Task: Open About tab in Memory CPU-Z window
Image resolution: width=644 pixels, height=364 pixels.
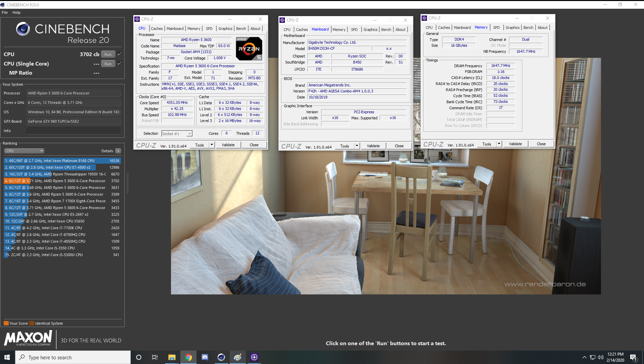Action: 542,28
